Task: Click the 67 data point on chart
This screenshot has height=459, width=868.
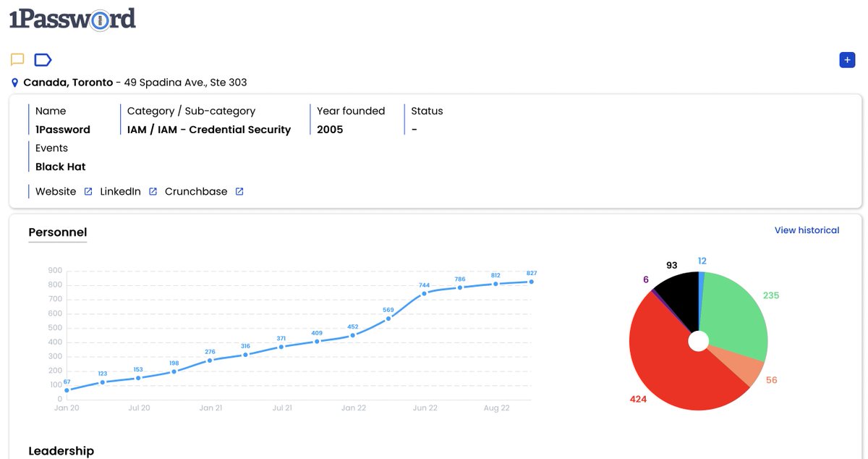Action: click(x=67, y=390)
